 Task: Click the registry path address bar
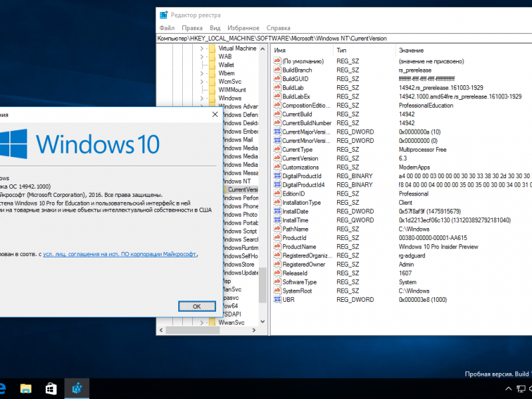(x=344, y=39)
